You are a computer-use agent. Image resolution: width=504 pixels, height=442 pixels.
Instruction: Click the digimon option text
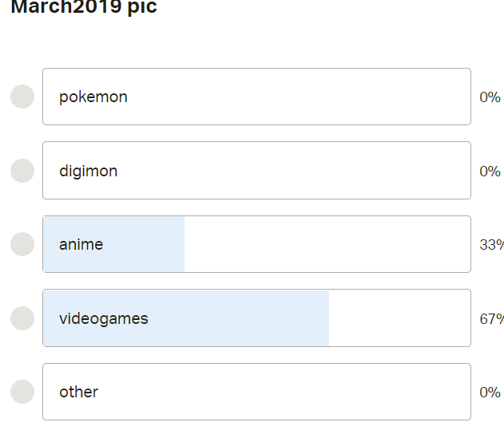pyautogui.click(x=88, y=171)
